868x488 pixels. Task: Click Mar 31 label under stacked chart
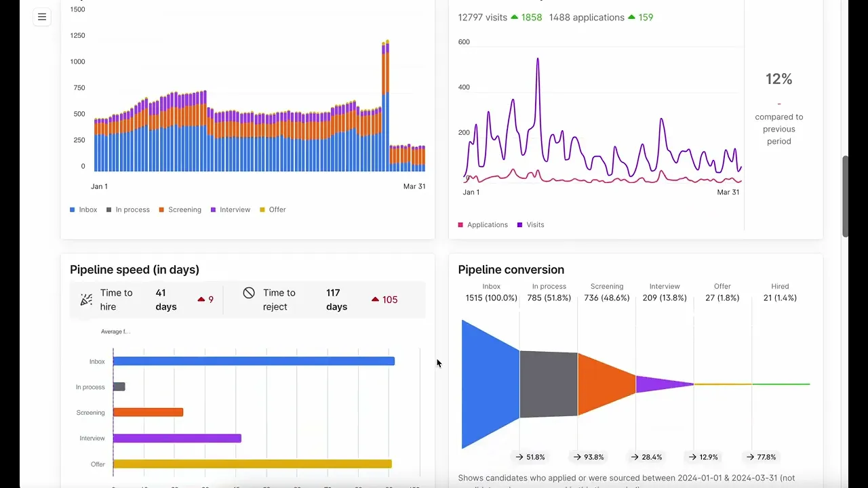(x=414, y=186)
